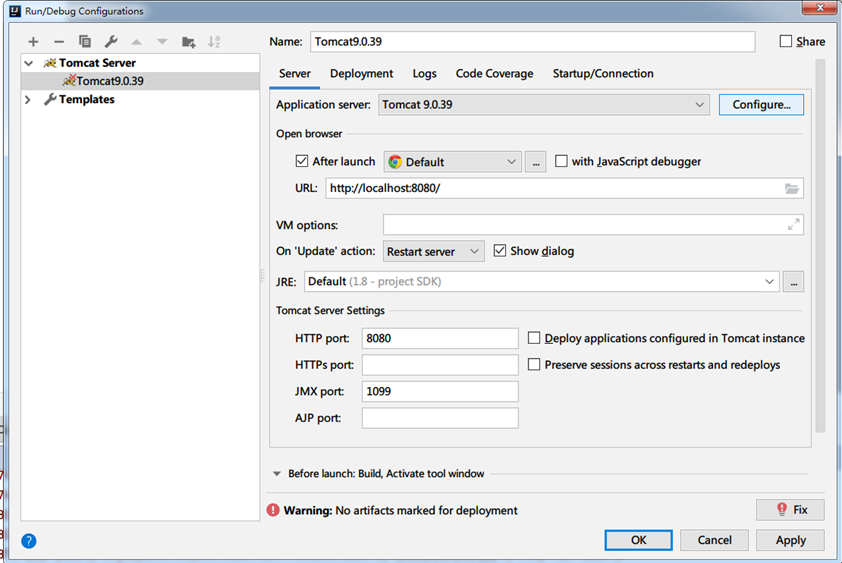Screen dimensions: 842x563
Task: Check Preserve sessions across restarts and redeploys
Action: coord(534,365)
